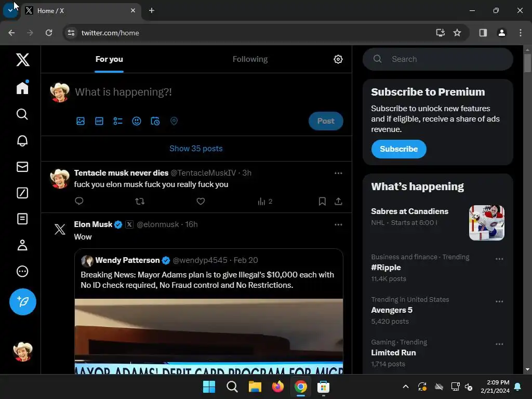Viewport: 532px width, 399px height.
Task: Open Firefox from the taskbar
Action: click(x=277, y=387)
